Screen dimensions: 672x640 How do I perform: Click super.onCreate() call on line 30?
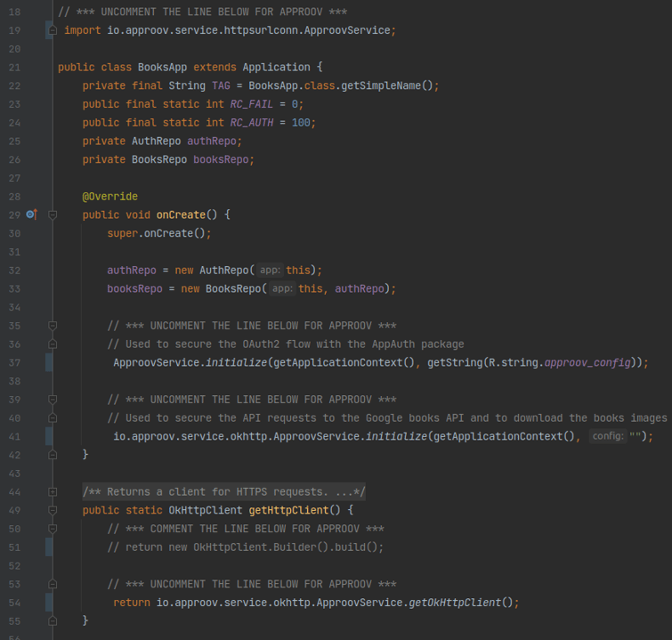click(159, 233)
